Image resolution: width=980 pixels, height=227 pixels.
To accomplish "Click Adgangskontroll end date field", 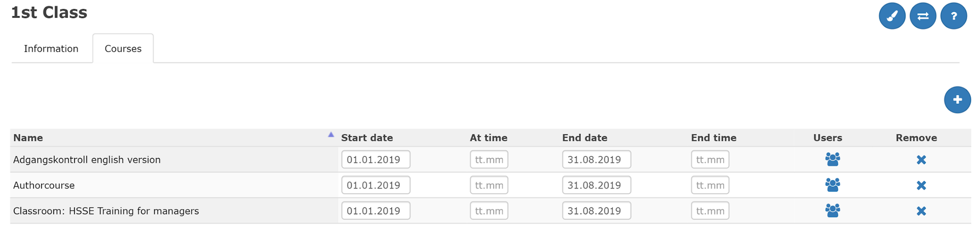I will pyautogui.click(x=596, y=160).
